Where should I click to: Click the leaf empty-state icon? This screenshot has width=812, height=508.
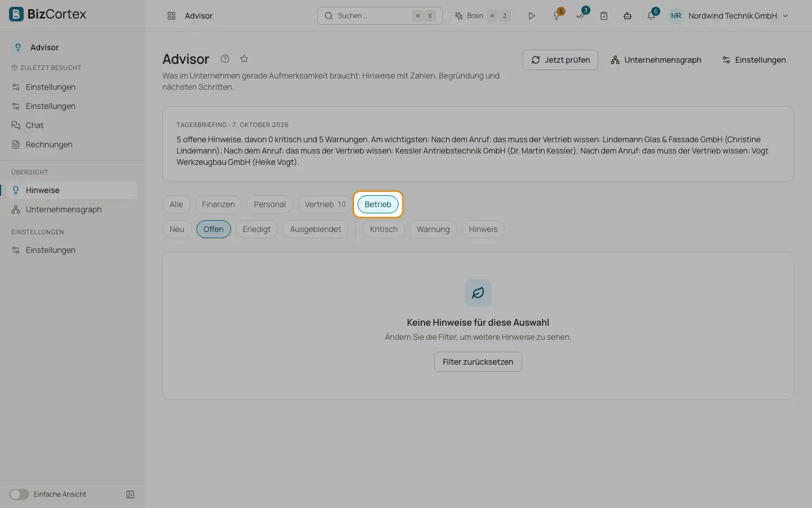tap(478, 292)
